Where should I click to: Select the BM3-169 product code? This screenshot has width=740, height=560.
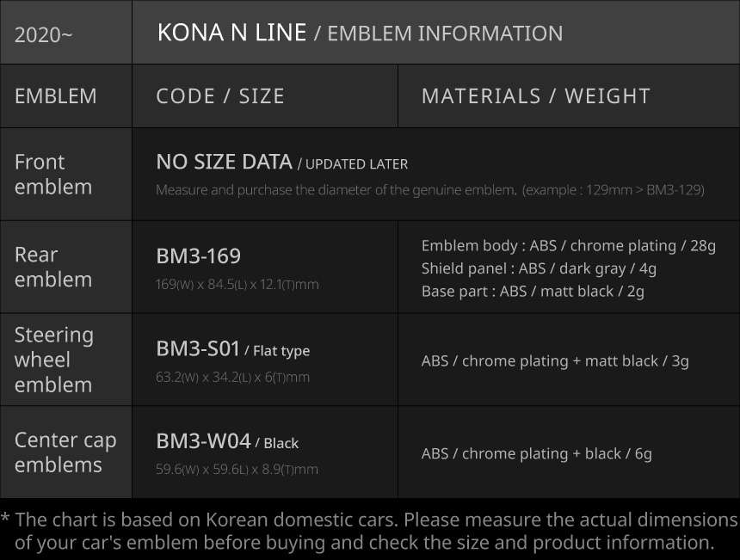click(x=199, y=255)
